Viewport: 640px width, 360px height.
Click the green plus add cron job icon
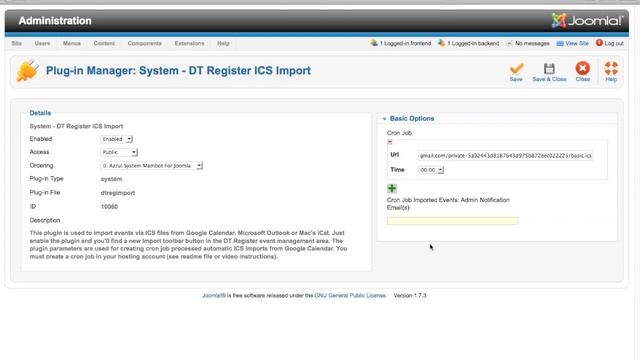click(392, 188)
